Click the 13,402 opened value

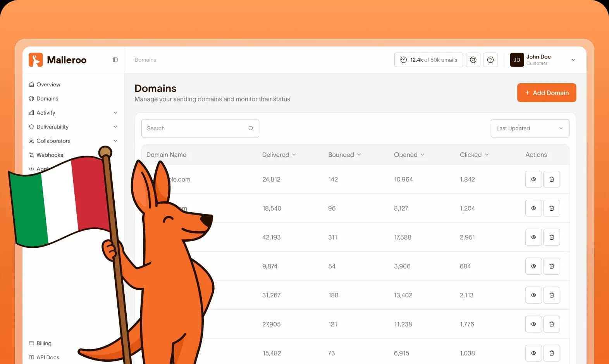[x=403, y=295]
